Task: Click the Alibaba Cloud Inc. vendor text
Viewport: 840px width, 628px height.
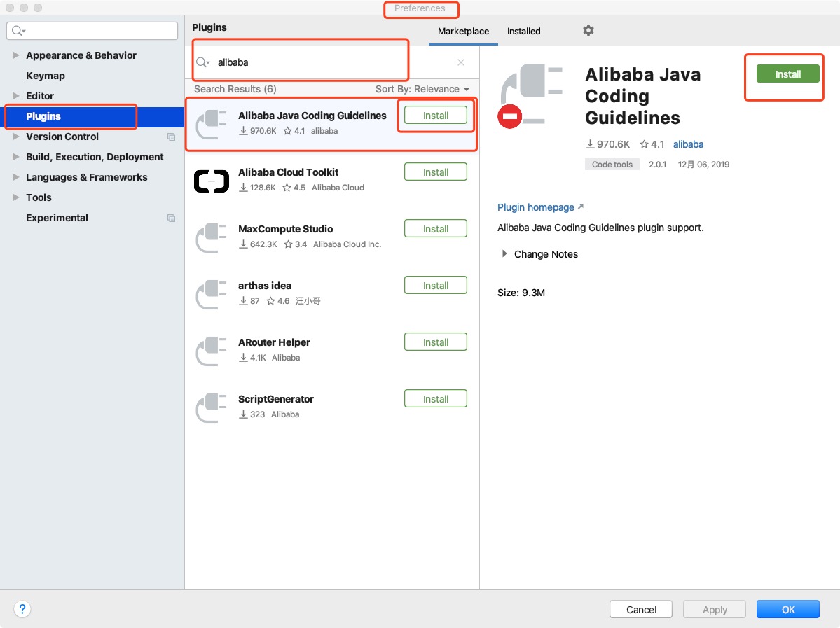Action: tap(347, 244)
